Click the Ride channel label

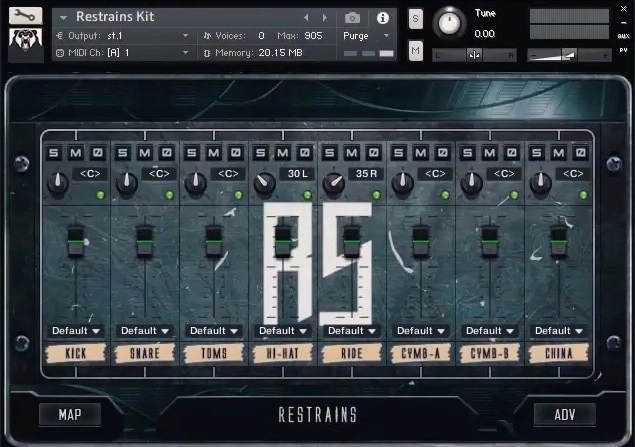[352, 353]
